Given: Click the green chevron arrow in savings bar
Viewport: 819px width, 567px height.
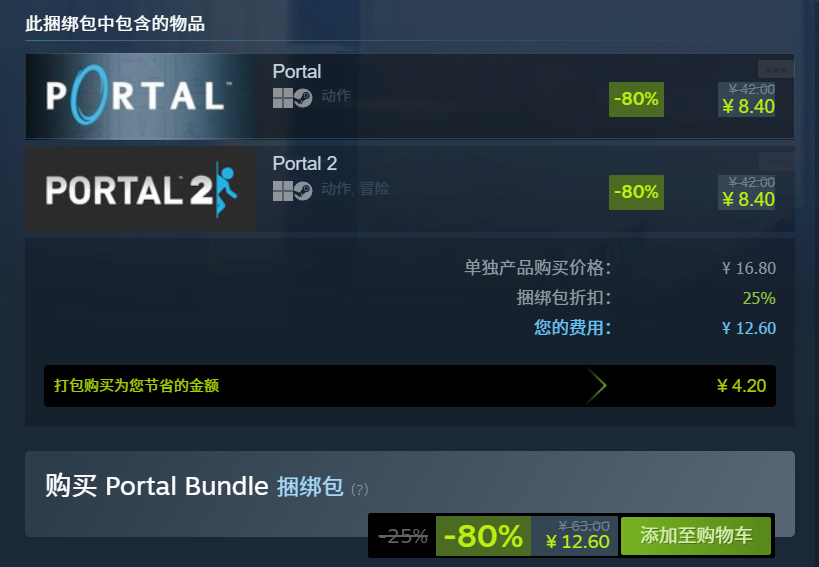Looking at the screenshot, I should [x=596, y=386].
